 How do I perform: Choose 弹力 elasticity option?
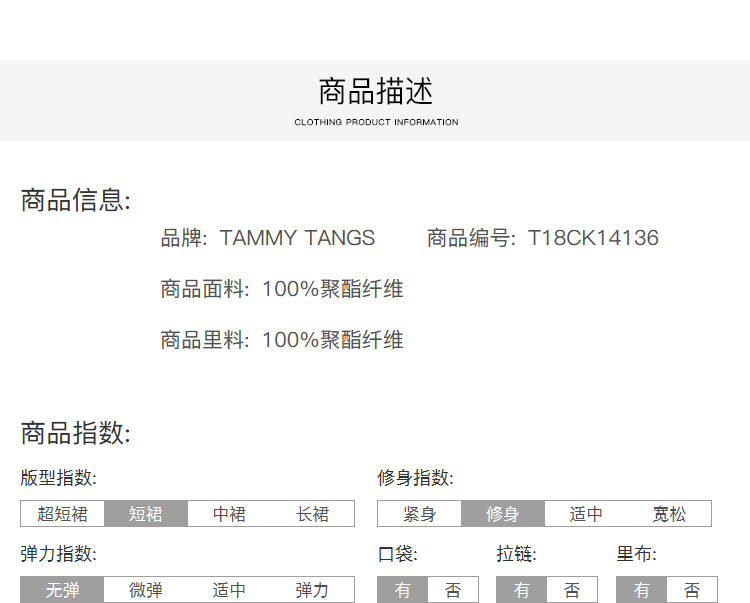(312, 590)
